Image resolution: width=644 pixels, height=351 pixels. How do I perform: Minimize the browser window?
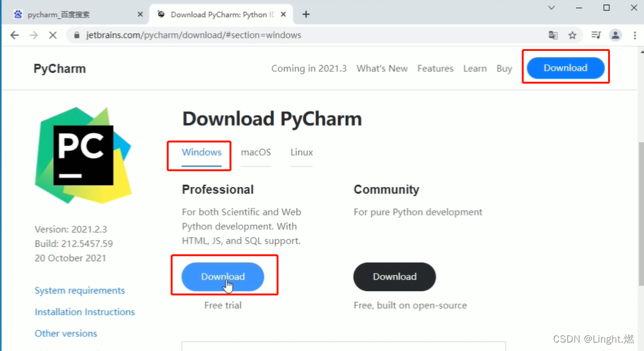pos(579,8)
